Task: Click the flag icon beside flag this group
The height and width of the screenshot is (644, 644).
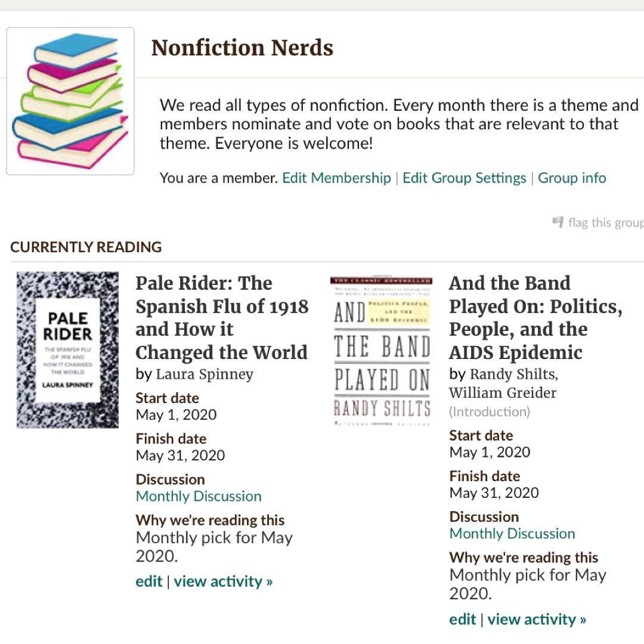Action: tap(558, 222)
